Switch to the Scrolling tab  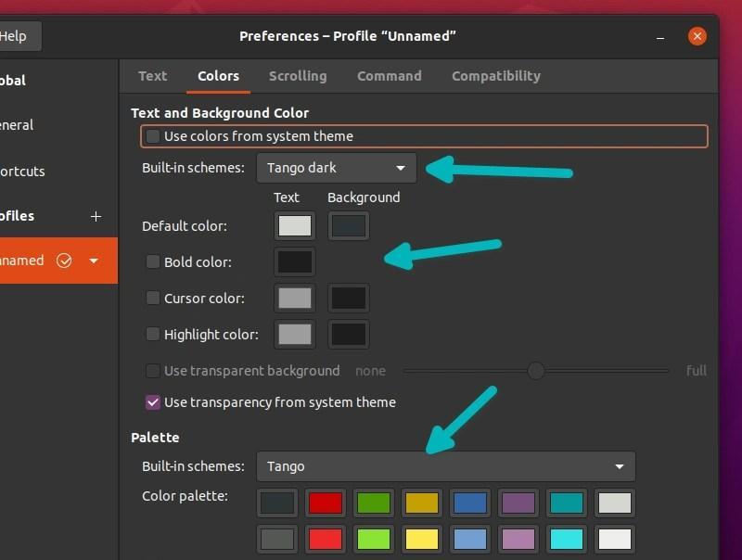298,76
